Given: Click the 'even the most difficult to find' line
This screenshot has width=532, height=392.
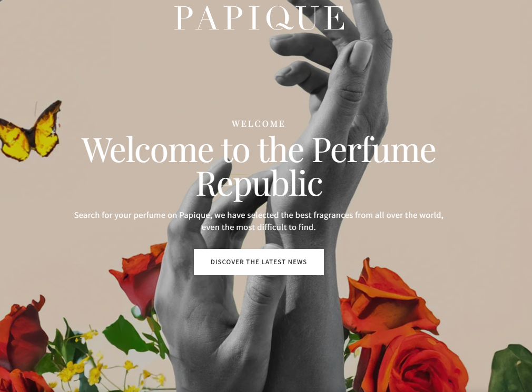Looking at the screenshot, I should point(259,227).
